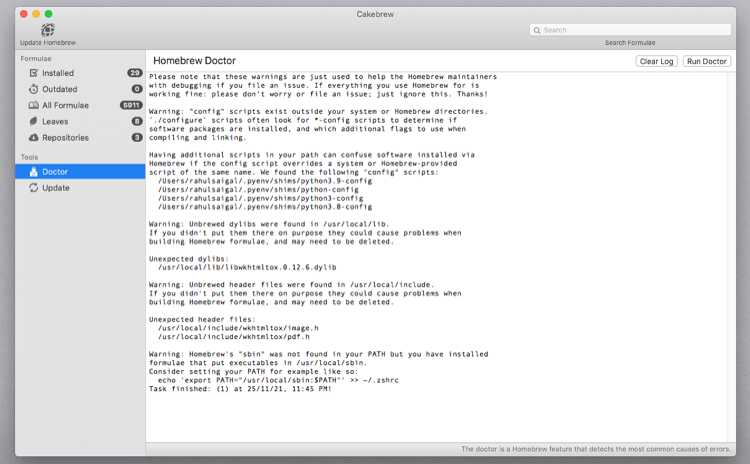
Task: Select Repositories in the sidebar
Action: click(80, 138)
